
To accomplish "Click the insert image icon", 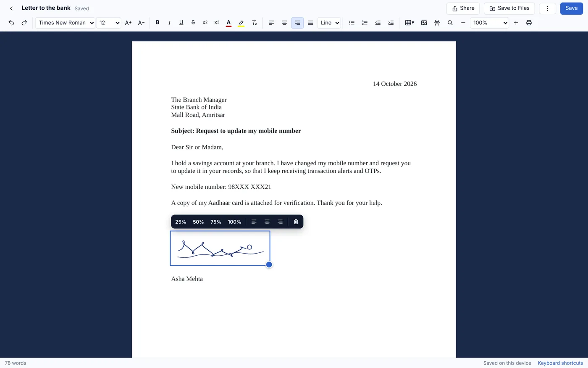I will tap(424, 23).
